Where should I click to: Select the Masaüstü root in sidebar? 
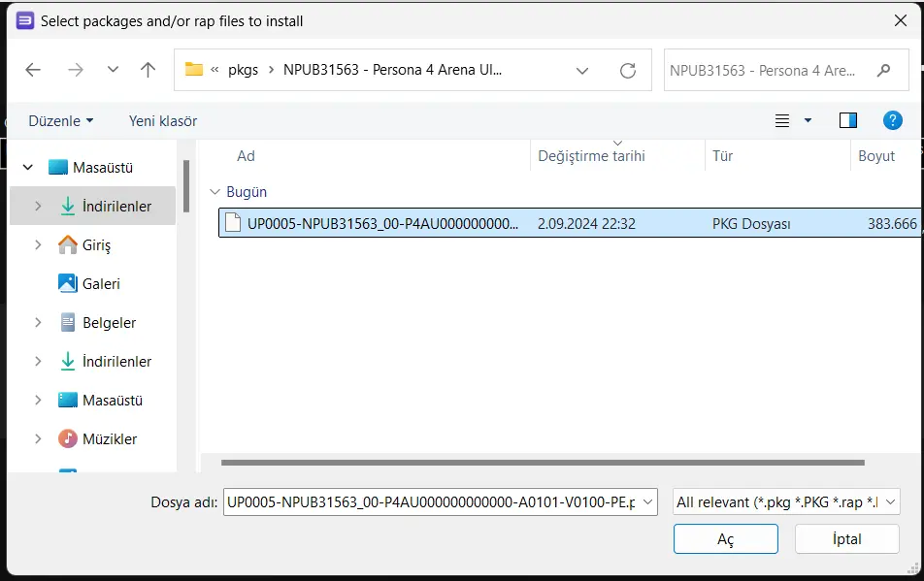[103, 167]
